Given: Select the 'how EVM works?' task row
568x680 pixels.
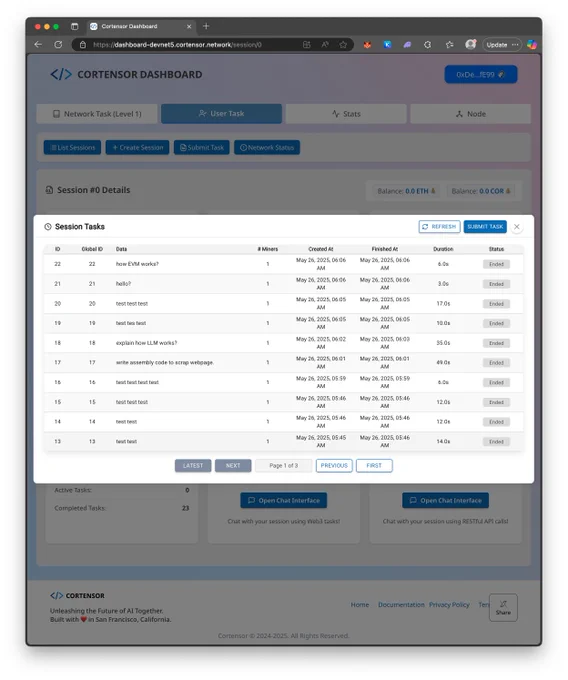Looking at the screenshot, I should pos(284,264).
